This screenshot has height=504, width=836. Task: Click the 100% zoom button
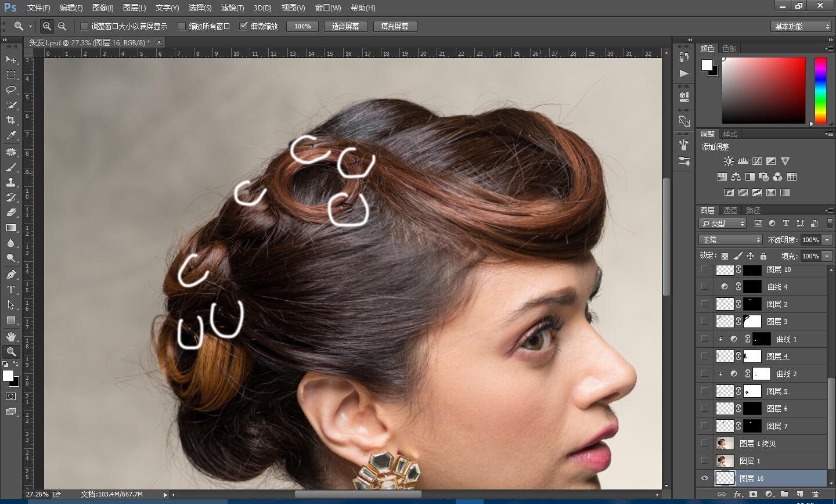[302, 26]
